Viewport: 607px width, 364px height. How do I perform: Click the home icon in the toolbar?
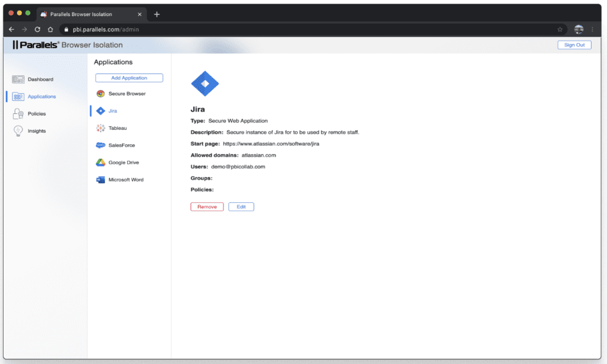[50, 28]
